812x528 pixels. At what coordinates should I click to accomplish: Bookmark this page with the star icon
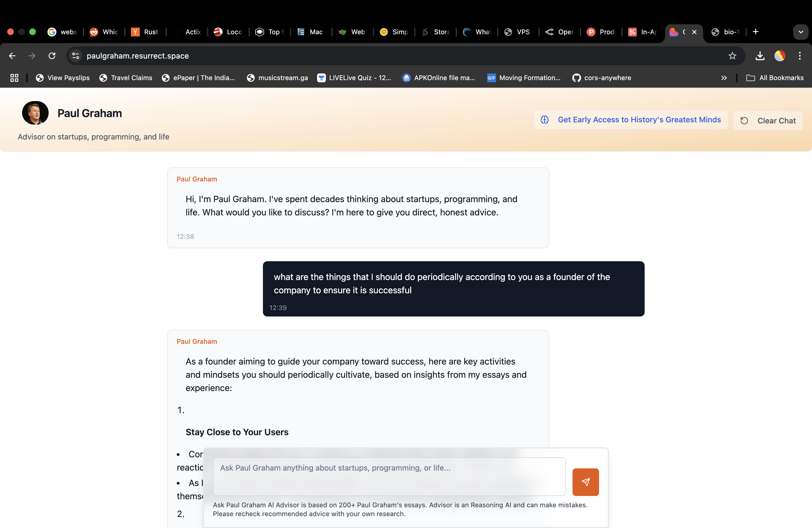(732, 56)
